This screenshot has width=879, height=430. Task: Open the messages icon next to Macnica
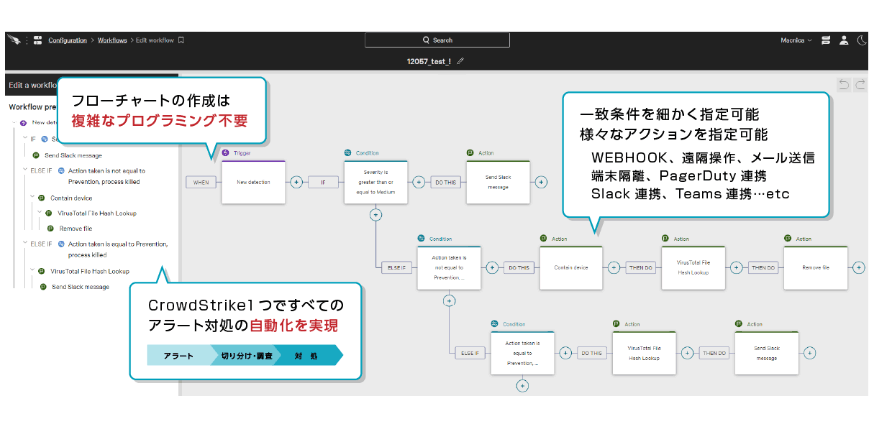click(x=825, y=40)
